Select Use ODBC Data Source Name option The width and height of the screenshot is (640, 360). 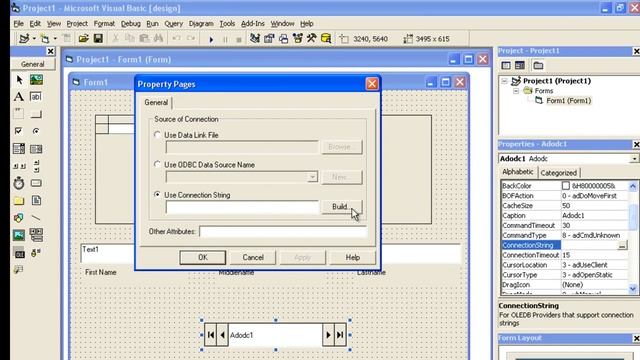tap(157, 164)
